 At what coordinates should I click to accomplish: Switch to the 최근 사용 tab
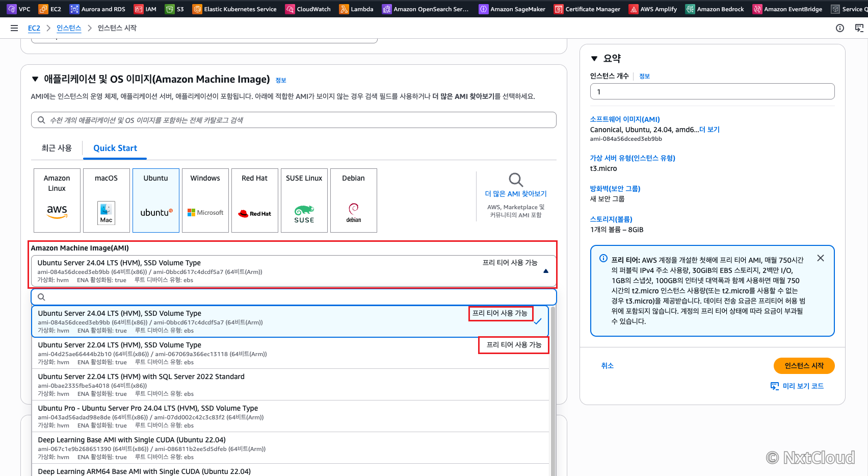[57, 148]
